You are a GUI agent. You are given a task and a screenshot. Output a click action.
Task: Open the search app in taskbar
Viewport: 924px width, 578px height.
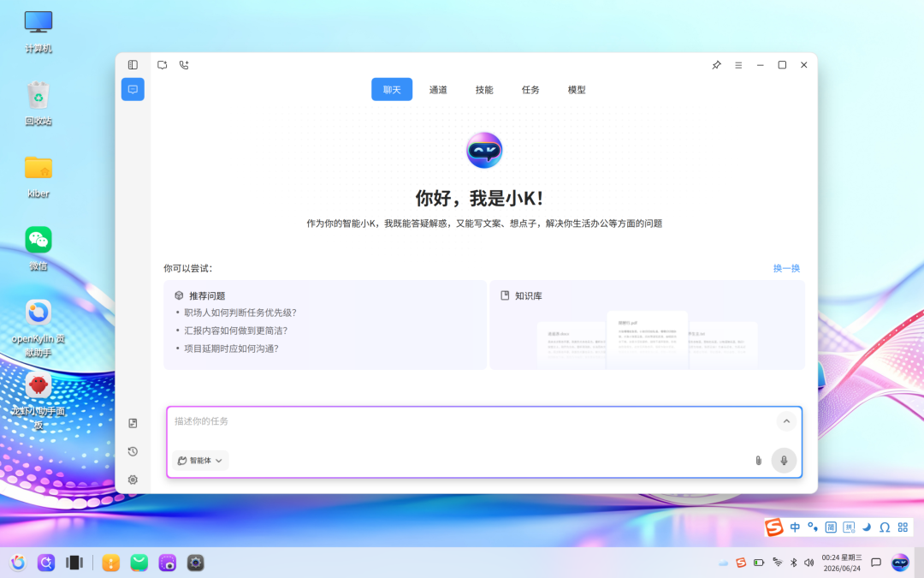(46, 563)
